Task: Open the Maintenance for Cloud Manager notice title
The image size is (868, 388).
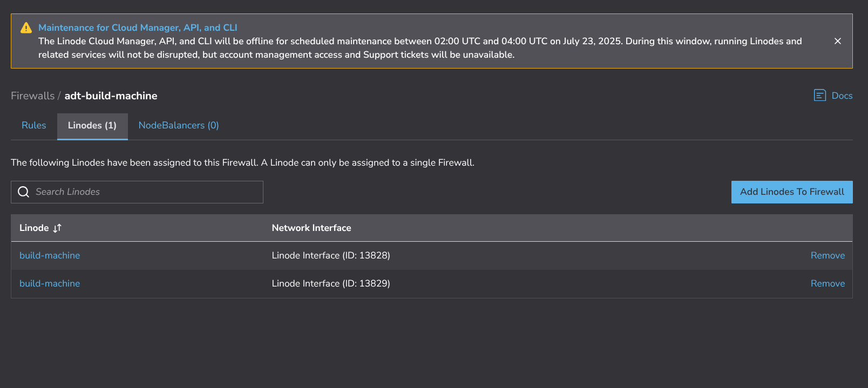Action: [138, 28]
